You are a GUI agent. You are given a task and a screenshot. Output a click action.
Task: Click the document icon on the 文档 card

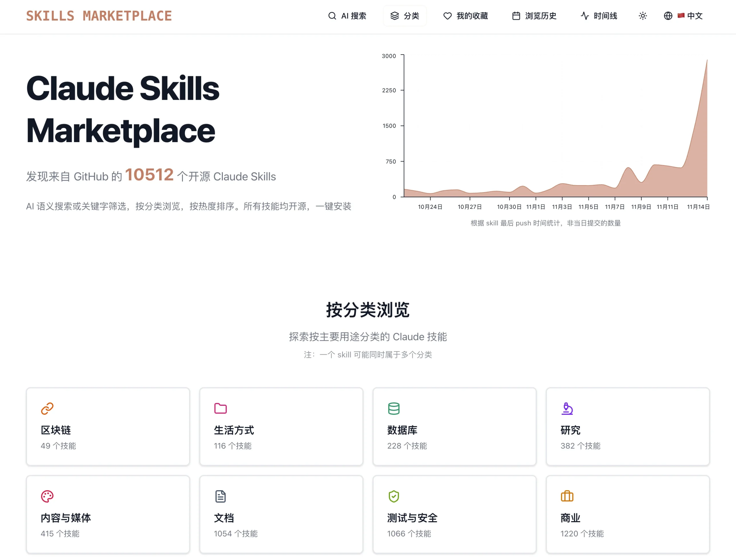point(220,496)
